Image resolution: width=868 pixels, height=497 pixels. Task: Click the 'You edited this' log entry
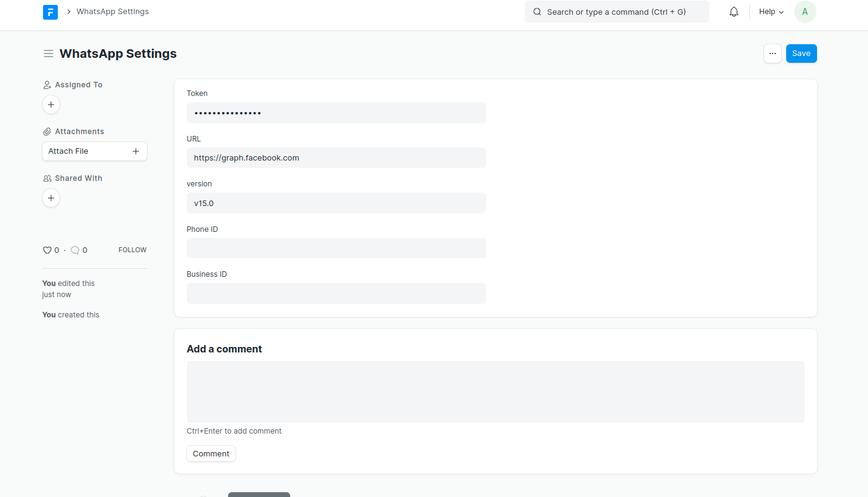click(68, 289)
